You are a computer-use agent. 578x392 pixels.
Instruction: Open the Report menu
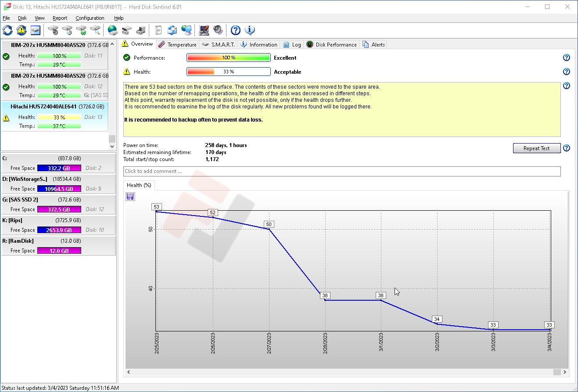[60, 18]
